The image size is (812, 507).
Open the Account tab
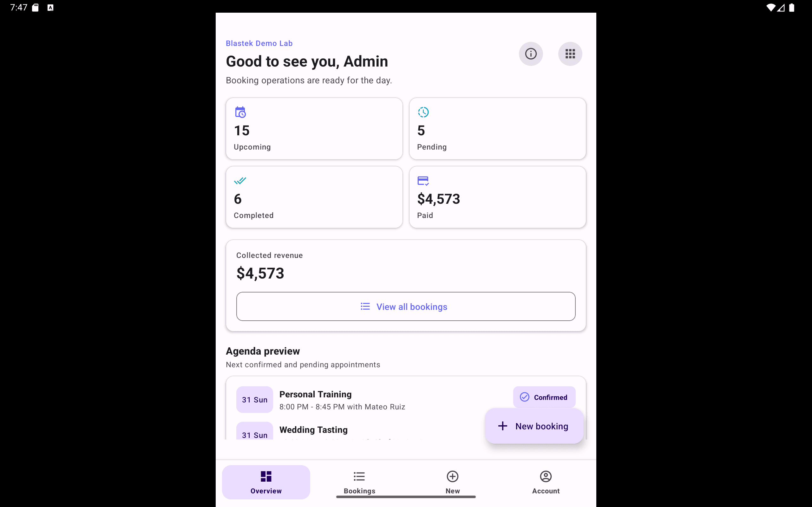tap(546, 482)
